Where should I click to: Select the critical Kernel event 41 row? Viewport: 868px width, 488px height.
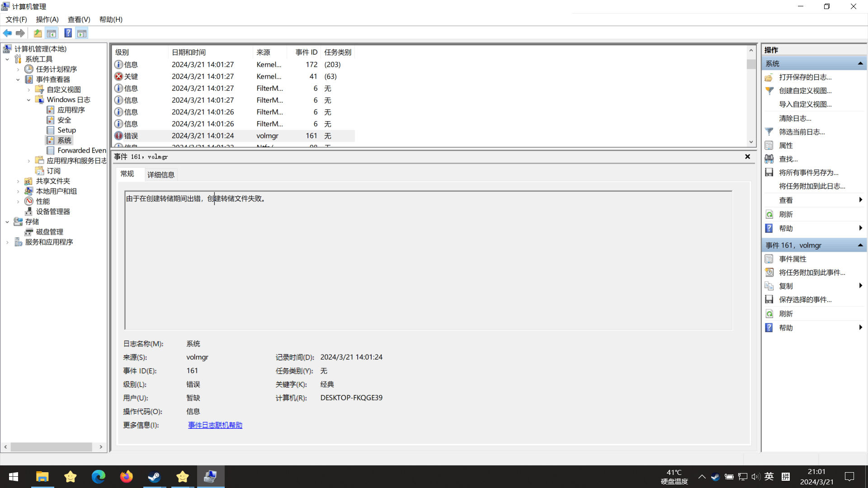[233, 76]
